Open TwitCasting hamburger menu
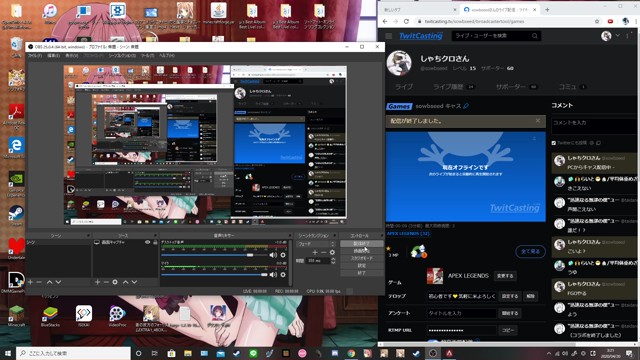 [x=389, y=36]
